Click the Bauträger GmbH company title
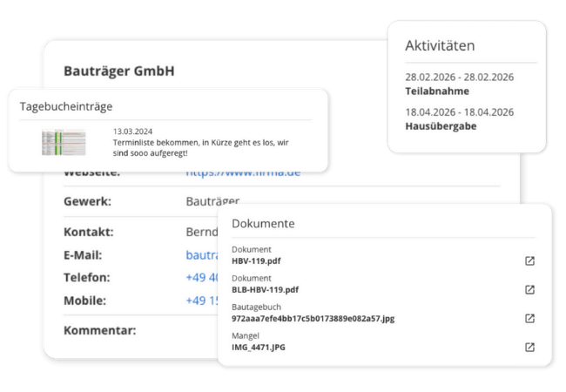 (118, 71)
